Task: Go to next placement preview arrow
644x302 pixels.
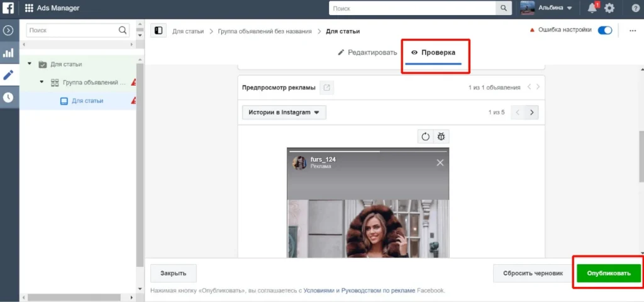Action: [532, 112]
